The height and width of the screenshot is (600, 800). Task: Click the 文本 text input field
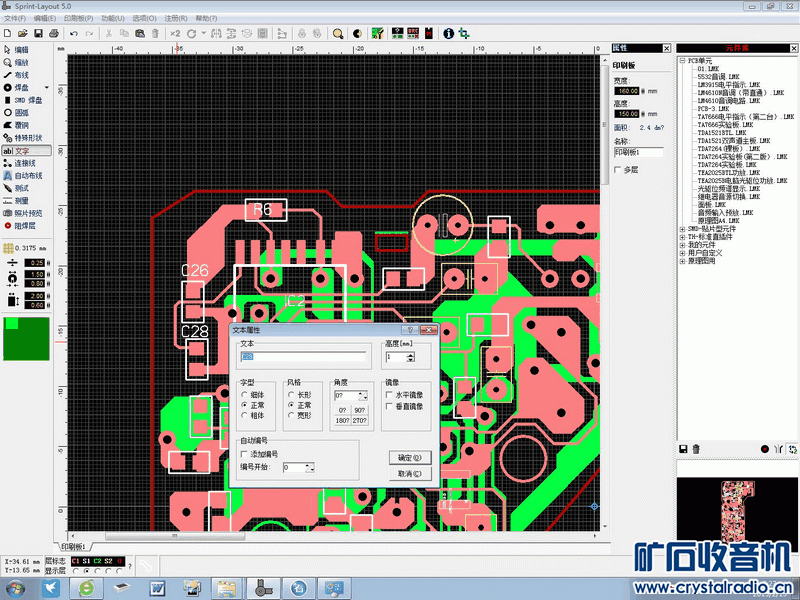pos(305,356)
